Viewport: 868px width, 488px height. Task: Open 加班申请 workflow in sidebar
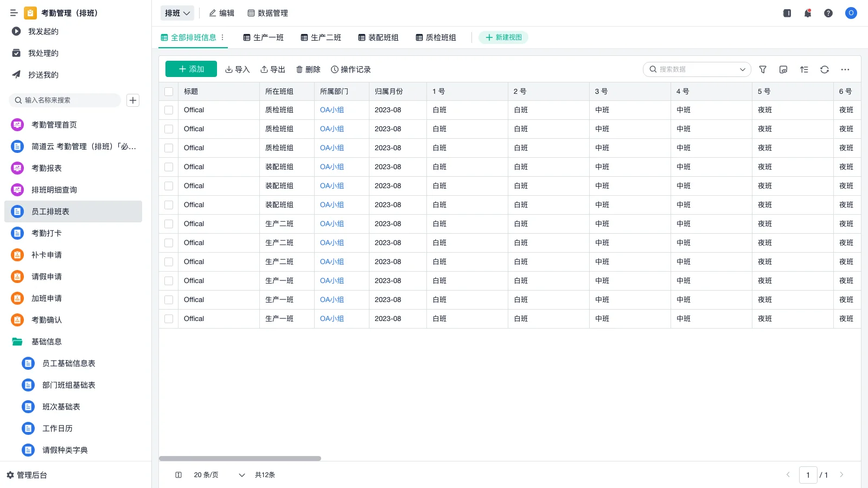tap(73, 298)
